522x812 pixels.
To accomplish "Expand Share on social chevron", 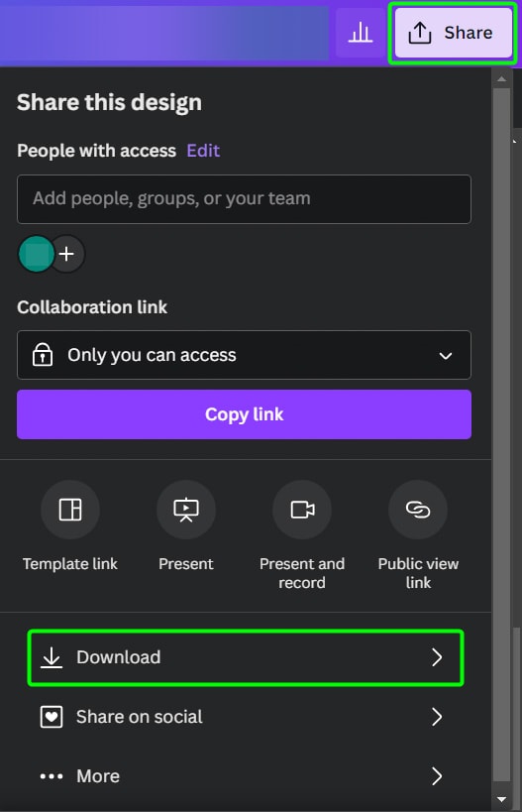I will 437,717.
